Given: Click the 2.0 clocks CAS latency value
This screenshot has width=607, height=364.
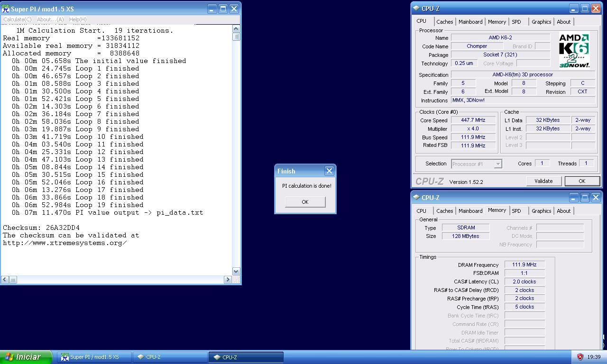Looking at the screenshot, I should [x=524, y=282].
